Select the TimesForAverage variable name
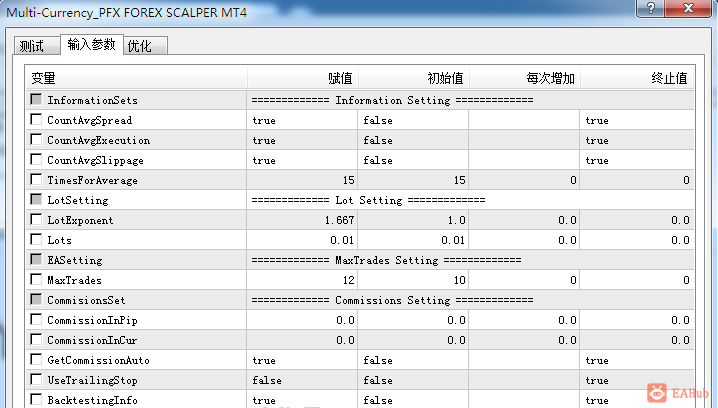The width and height of the screenshot is (718, 408). tap(92, 180)
